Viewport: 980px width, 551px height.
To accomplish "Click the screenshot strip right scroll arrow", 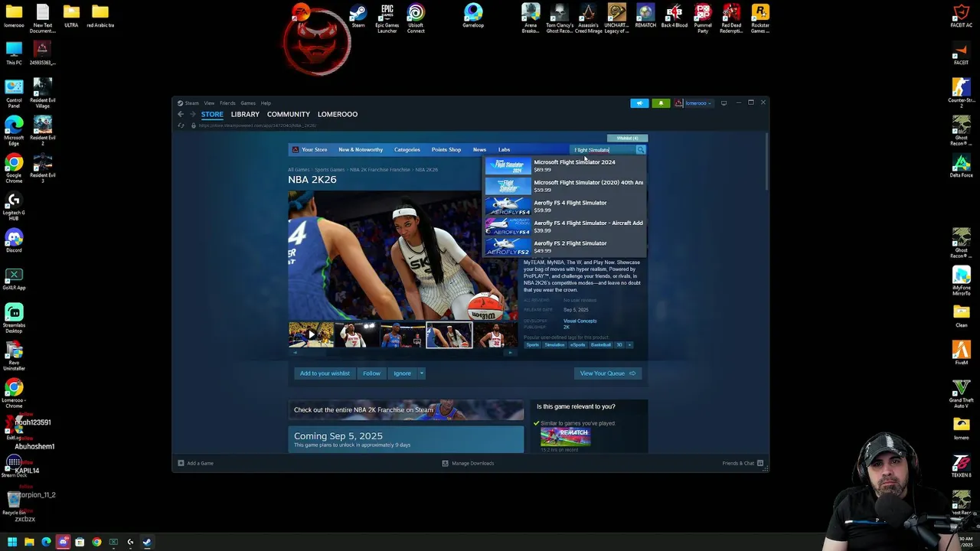I will pos(512,353).
